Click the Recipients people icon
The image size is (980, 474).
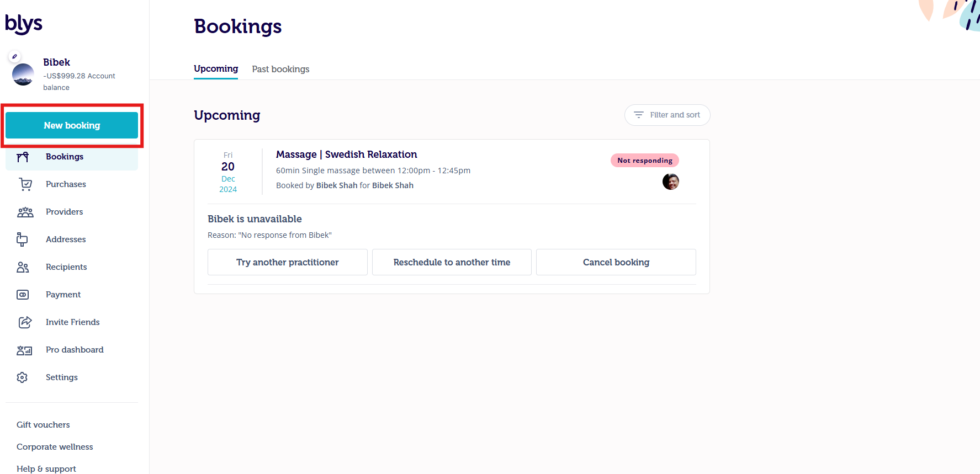point(23,267)
